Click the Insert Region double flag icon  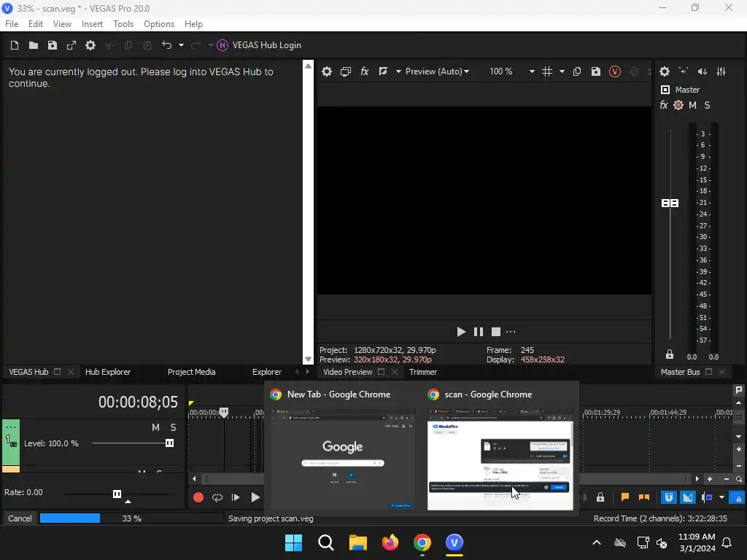pyautogui.click(x=644, y=497)
